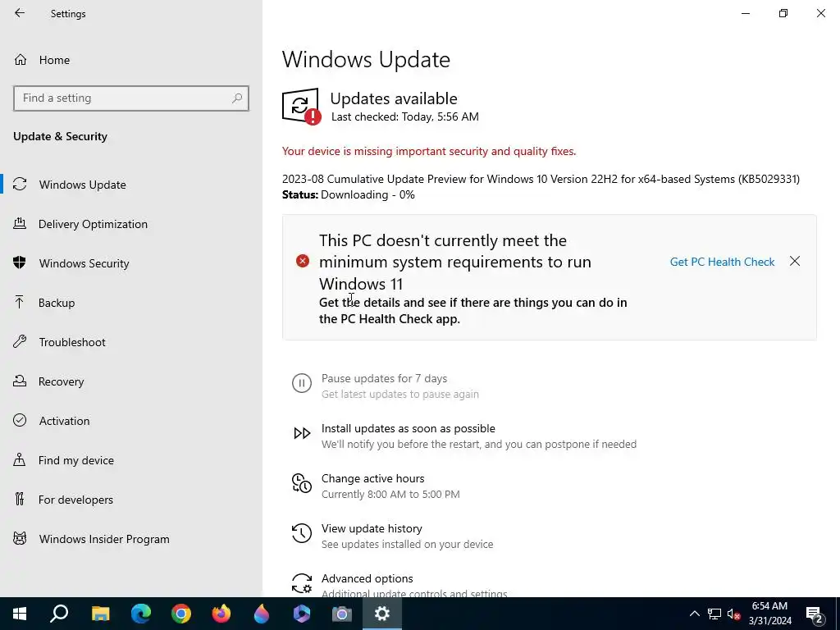Click the Last checked: Today, 5:56 AM text
This screenshot has width=840, height=630.
point(405,116)
